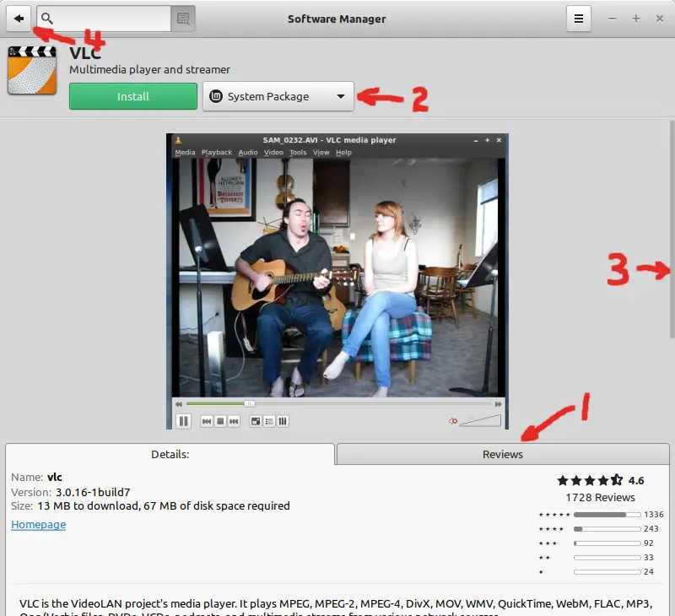Screen dimensions: 675x616
Task: Install the VLC package
Action: (133, 96)
